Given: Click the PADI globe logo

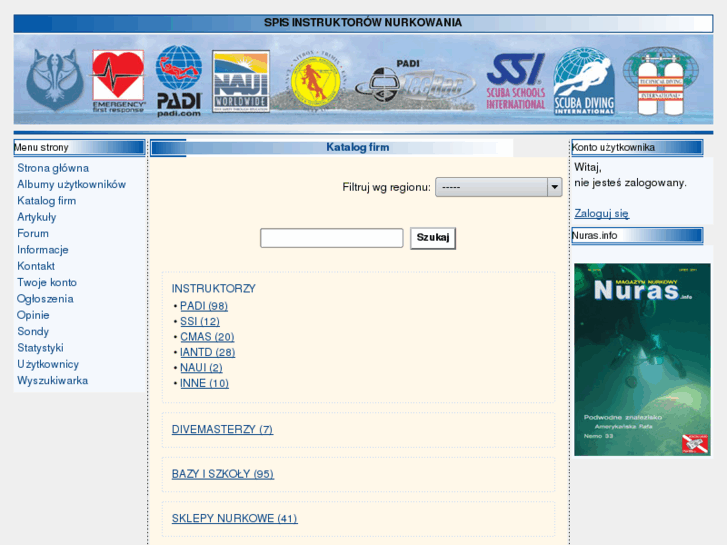Looking at the screenshot, I should [x=179, y=81].
